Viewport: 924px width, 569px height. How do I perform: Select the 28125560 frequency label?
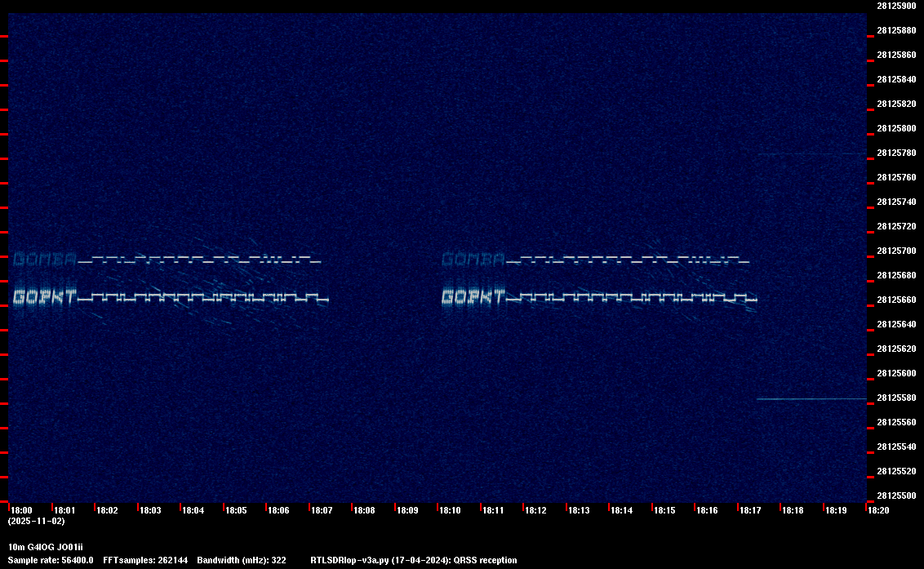coord(896,421)
